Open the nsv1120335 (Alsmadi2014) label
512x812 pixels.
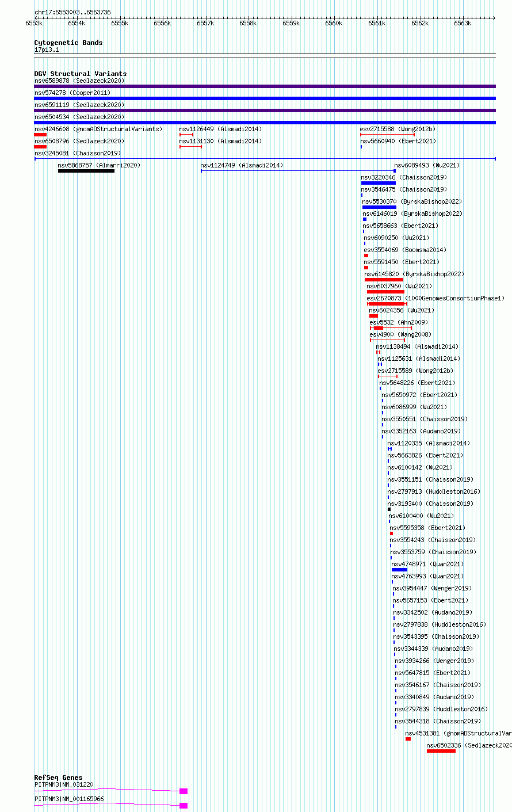point(429,443)
